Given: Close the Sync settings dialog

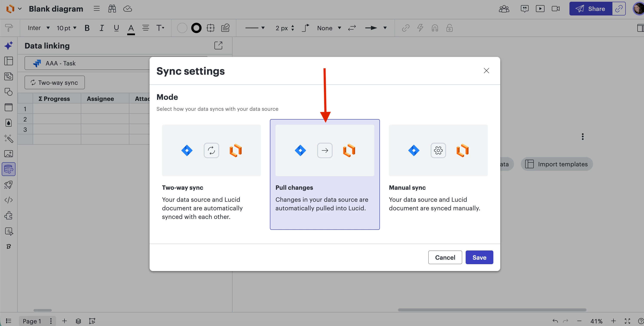Looking at the screenshot, I should (486, 71).
